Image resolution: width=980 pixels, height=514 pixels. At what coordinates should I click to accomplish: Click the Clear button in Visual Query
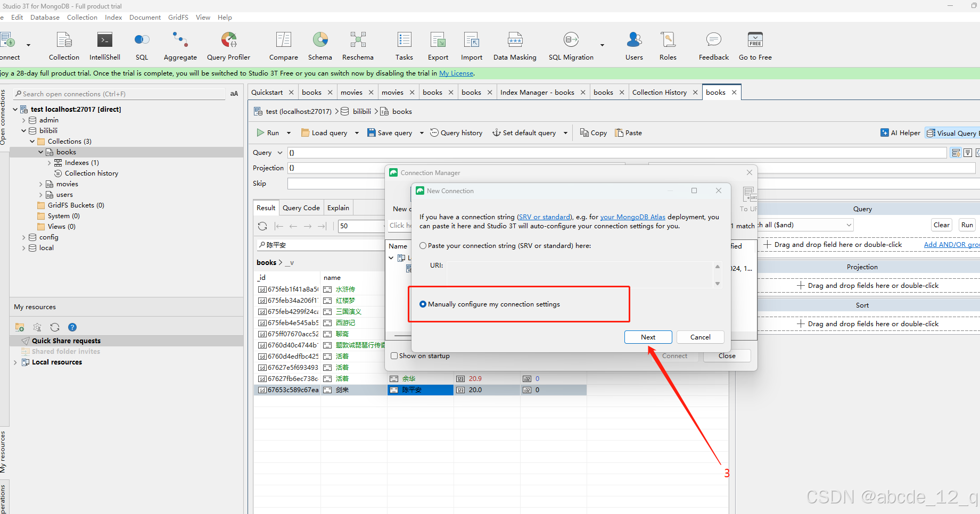942,225
